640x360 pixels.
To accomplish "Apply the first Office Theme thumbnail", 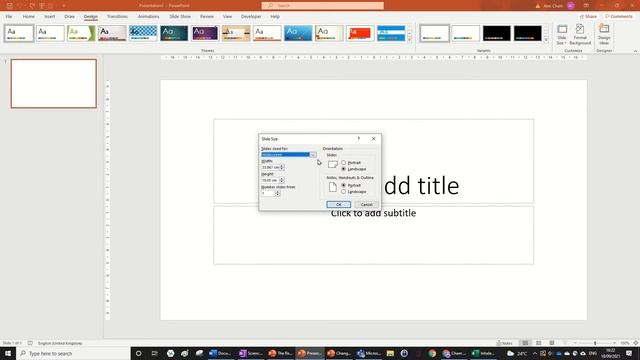I will click(19, 33).
